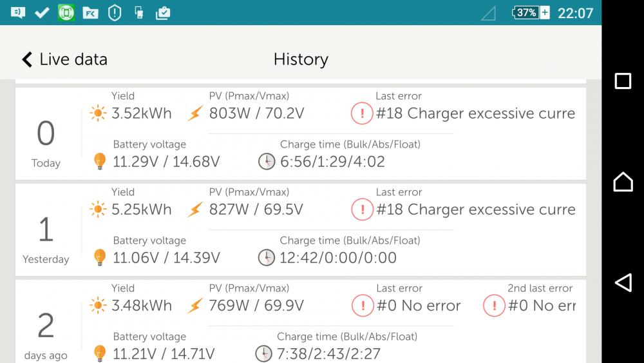The image size is (644, 363).
Task: Tap the recent apps square button
Action: 623,81
